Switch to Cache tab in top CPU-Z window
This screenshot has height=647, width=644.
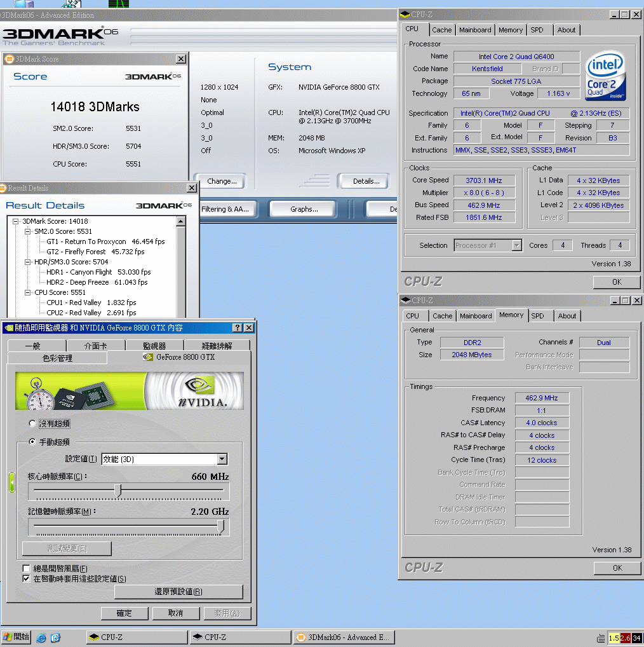pyautogui.click(x=441, y=30)
